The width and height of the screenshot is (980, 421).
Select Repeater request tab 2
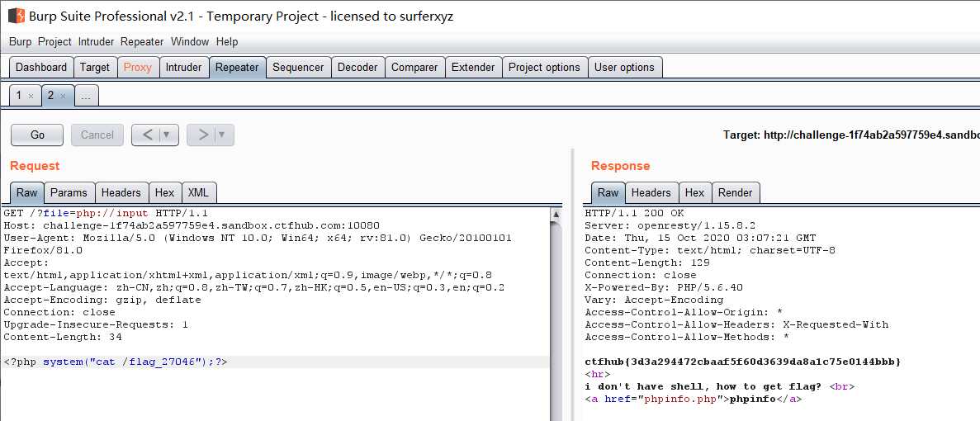(x=51, y=96)
